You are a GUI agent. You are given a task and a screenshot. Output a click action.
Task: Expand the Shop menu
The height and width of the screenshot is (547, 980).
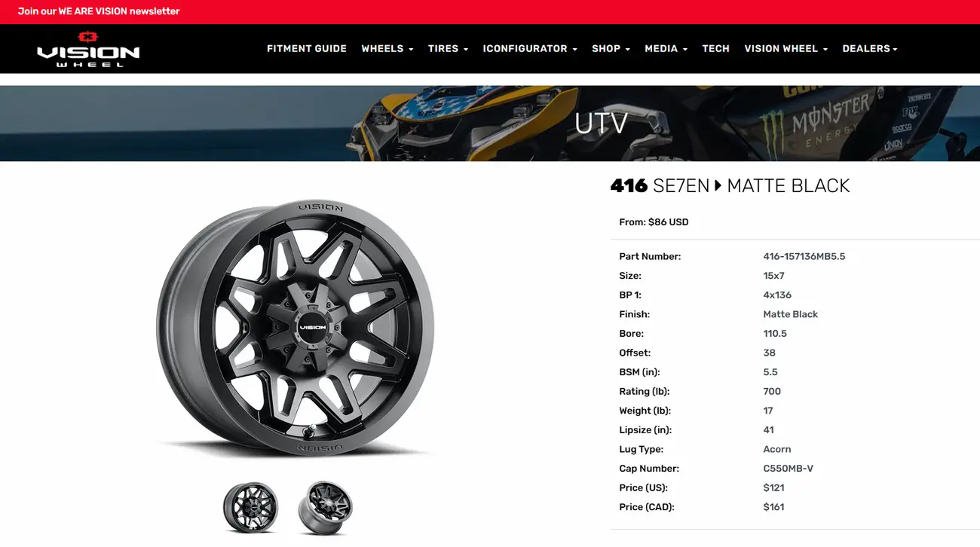point(611,48)
